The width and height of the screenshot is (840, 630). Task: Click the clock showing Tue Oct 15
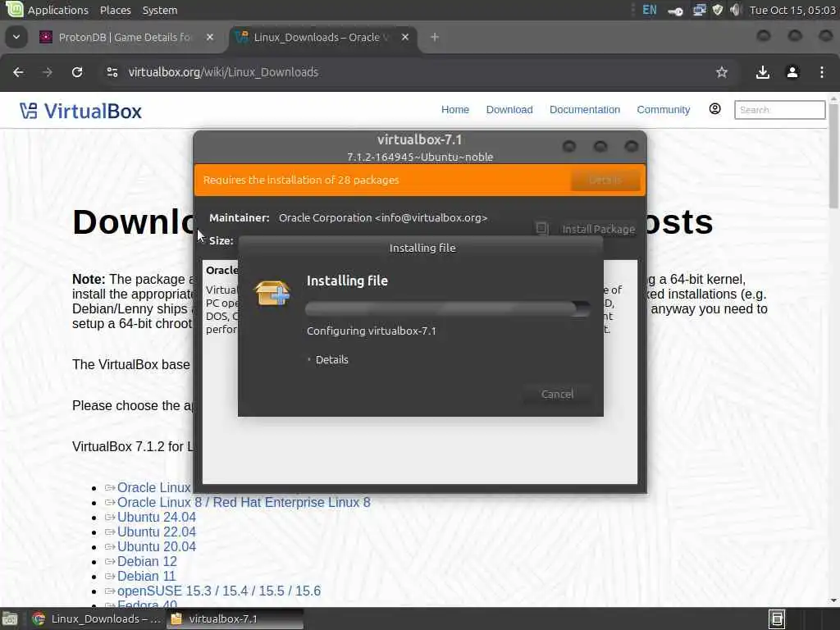pos(793,10)
